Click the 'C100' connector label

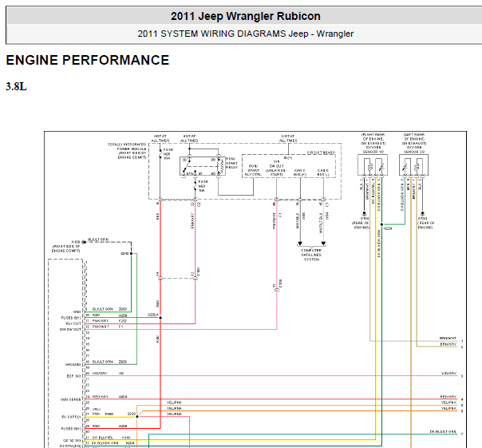pyautogui.click(x=199, y=272)
